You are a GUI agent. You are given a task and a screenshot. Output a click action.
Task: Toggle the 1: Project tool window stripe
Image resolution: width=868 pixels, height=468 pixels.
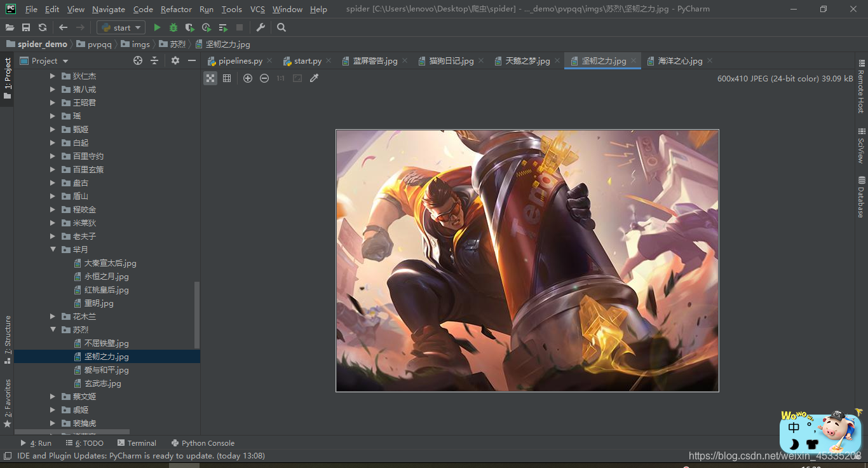(7, 79)
